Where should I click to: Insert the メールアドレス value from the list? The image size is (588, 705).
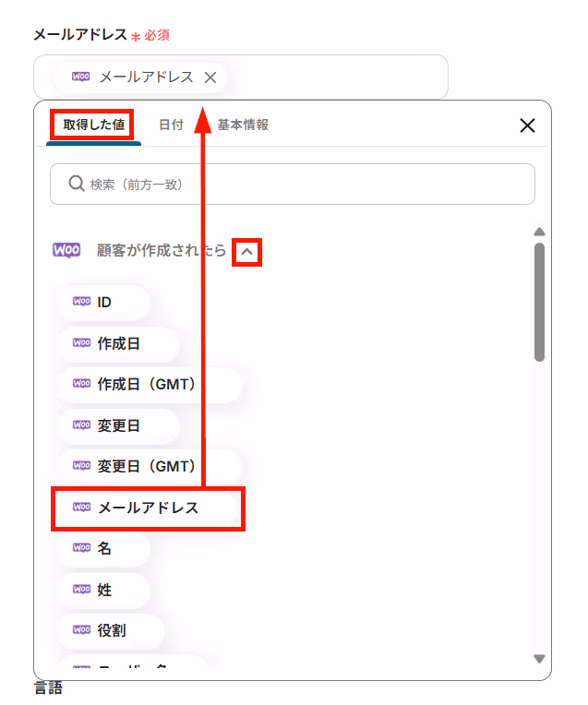(149, 508)
